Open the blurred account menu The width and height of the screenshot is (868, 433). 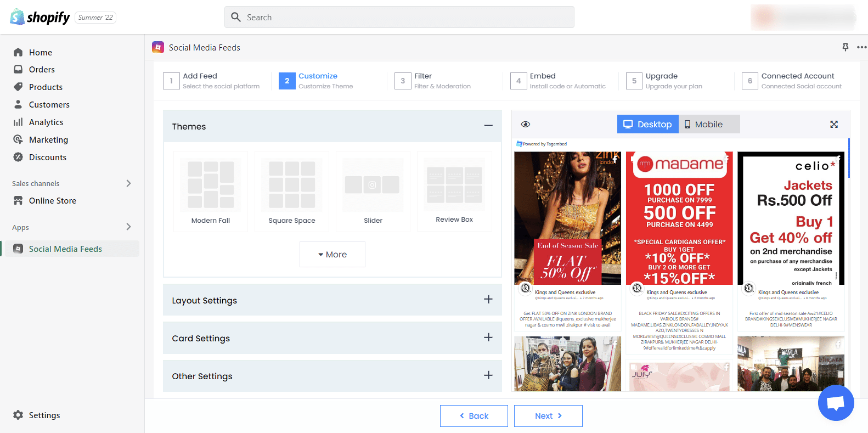pos(803,18)
